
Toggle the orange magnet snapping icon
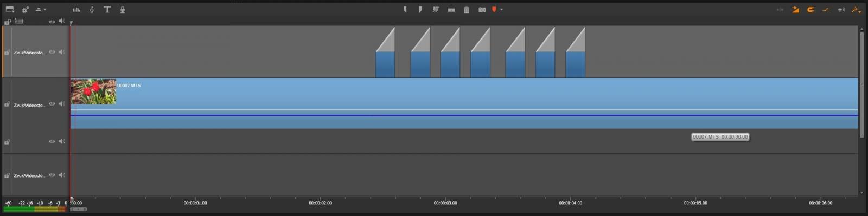click(810, 10)
